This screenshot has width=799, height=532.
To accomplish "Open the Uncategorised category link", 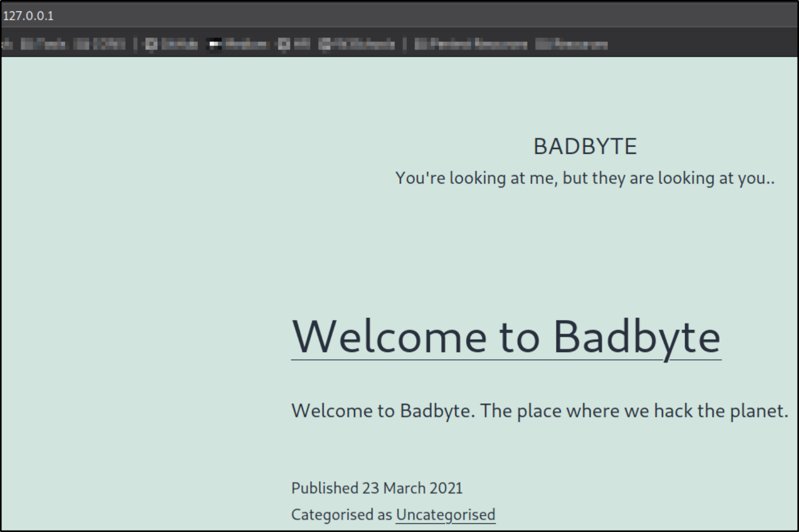I will pyautogui.click(x=445, y=515).
